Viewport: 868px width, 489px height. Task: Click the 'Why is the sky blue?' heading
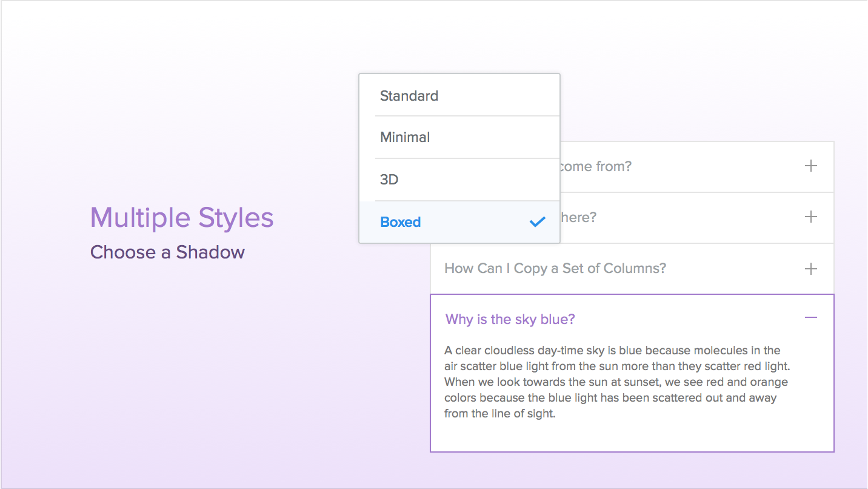click(x=510, y=319)
